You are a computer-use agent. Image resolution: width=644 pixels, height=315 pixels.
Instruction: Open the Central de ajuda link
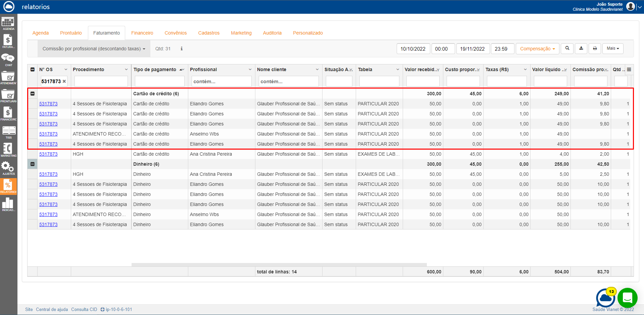point(52,309)
